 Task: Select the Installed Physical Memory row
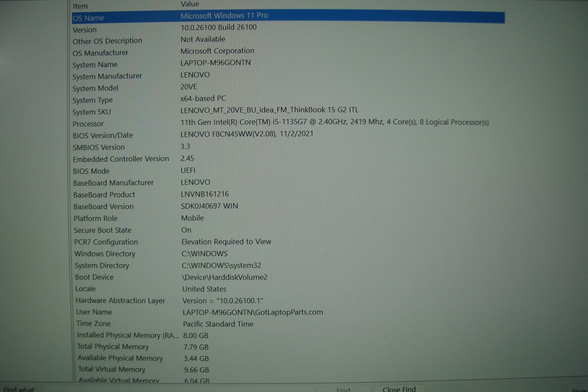pyautogui.click(x=128, y=335)
